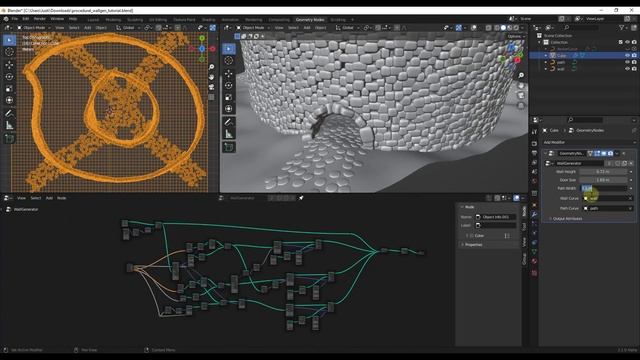Image resolution: width=640 pixels, height=360 pixels.
Task: Pin the node tree with the pin icon
Action: 301,198
